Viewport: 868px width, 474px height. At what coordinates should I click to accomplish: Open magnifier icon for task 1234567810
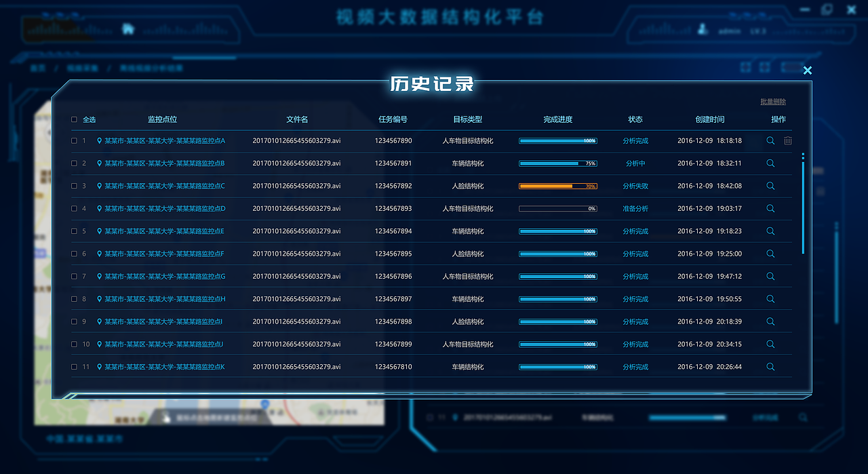click(770, 367)
